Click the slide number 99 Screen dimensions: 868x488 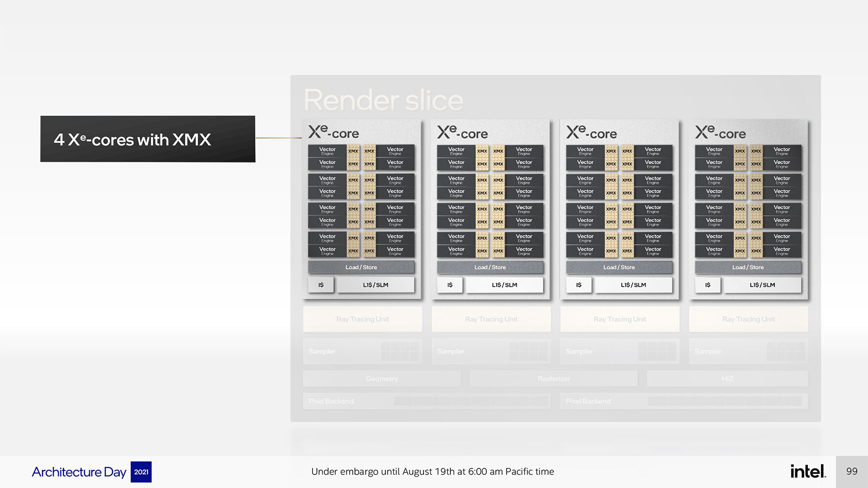coord(852,471)
